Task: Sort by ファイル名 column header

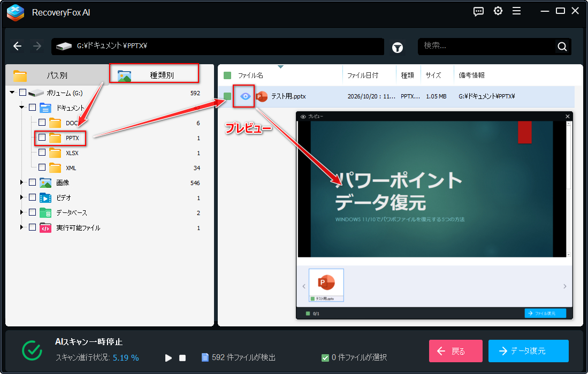Action: [250, 75]
